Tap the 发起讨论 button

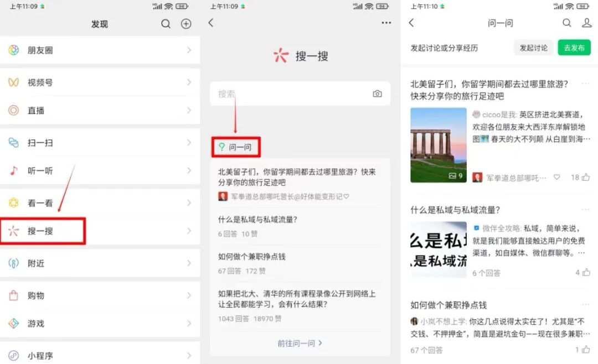(533, 48)
